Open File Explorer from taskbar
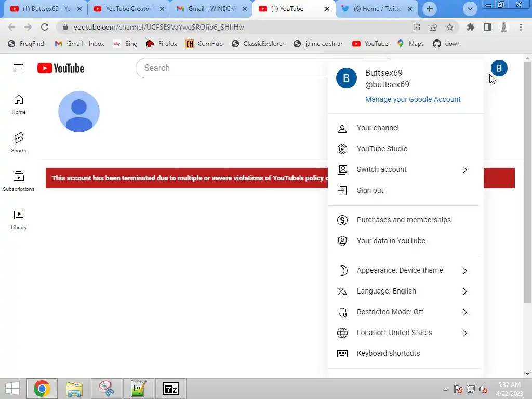The height and width of the screenshot is (399, 532). (74, 389)
